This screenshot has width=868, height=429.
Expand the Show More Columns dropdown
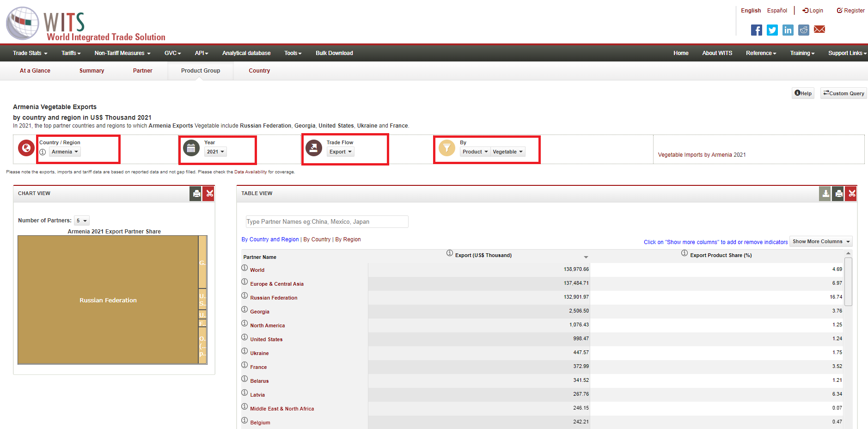[821, 241]
